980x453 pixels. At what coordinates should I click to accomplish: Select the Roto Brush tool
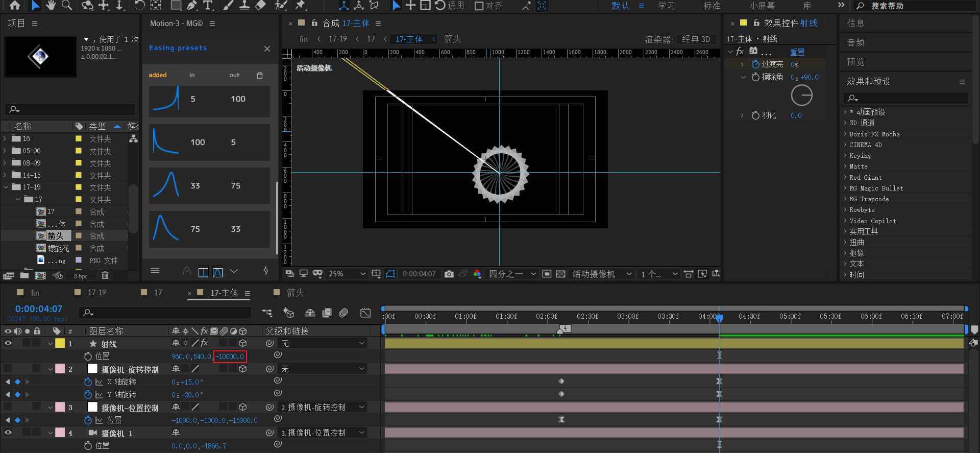(x=281, y=6)
